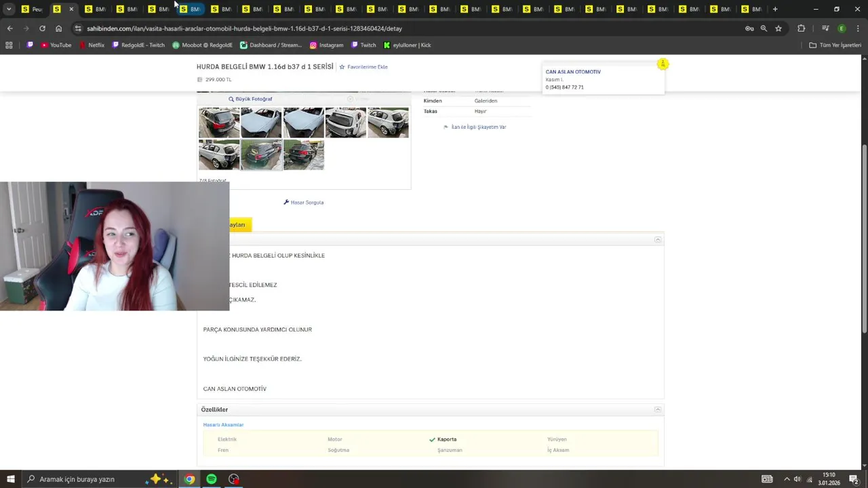
Task: Open the Windows Start menu
Action: click(11, 479)
